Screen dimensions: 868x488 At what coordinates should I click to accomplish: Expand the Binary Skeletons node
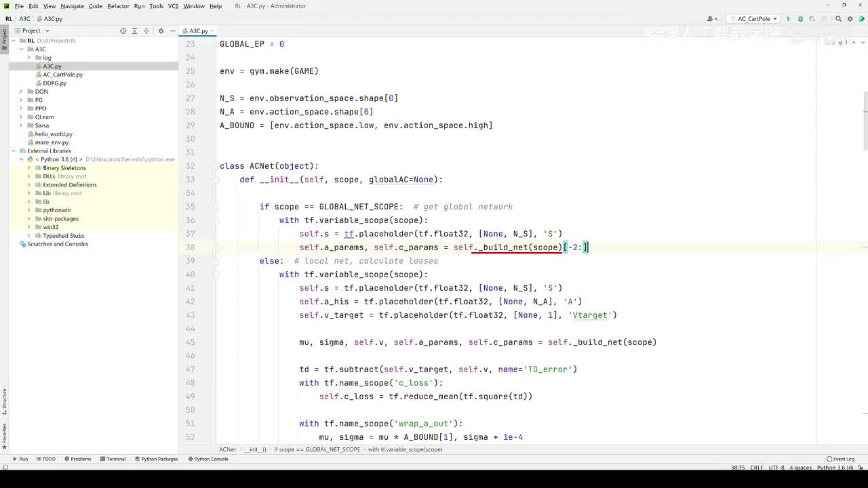click(x=29, y=168)
